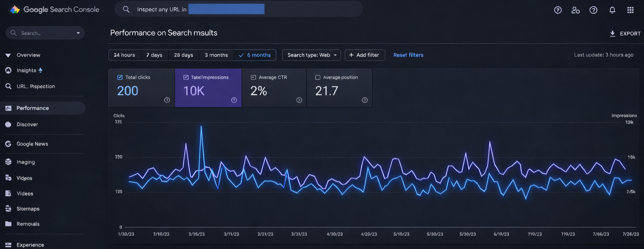Click the notifications bell icon
This screenshot has width=644, height=249.
(x=612, y=10)
